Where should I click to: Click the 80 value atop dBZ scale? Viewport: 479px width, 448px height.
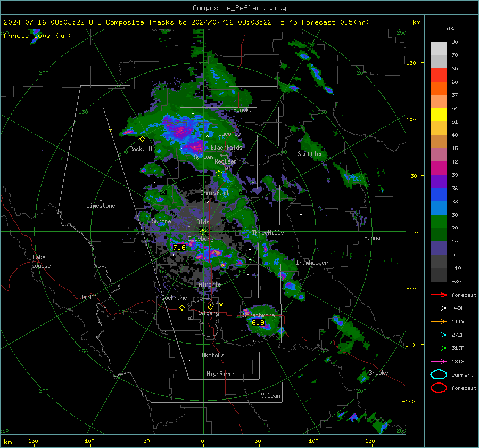point(455,42)
